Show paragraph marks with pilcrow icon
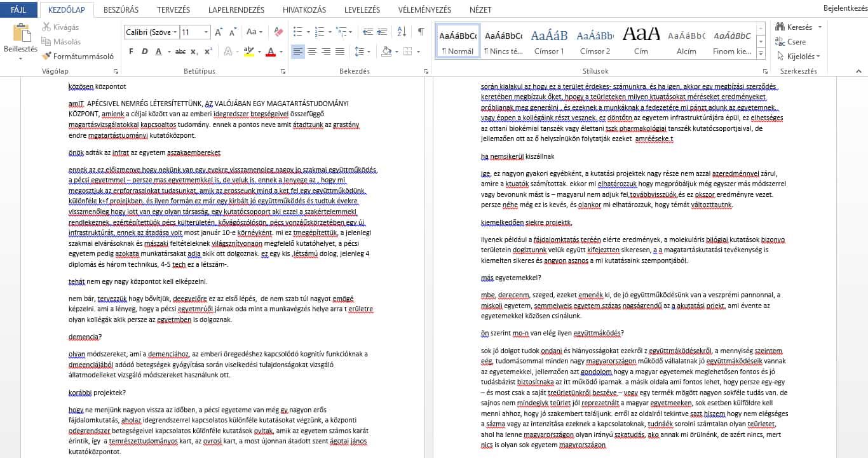 (421, 32)
